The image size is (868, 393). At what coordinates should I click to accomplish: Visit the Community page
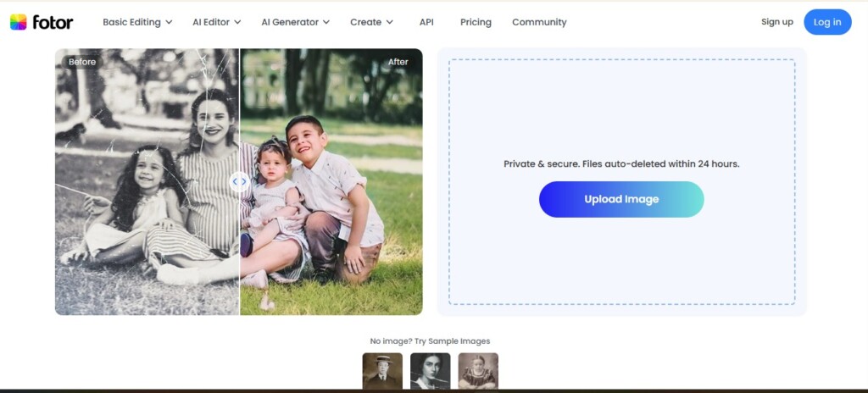pyautogui.click(x=539, y=22)
